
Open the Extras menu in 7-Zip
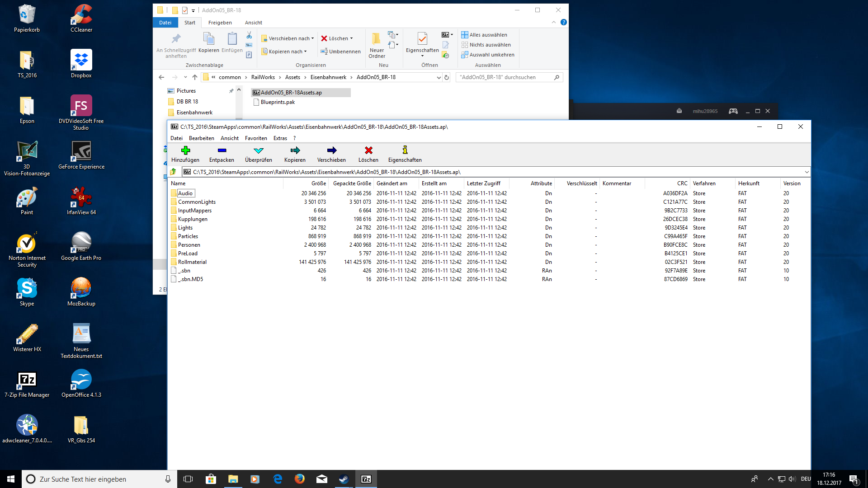coord(280,138)
